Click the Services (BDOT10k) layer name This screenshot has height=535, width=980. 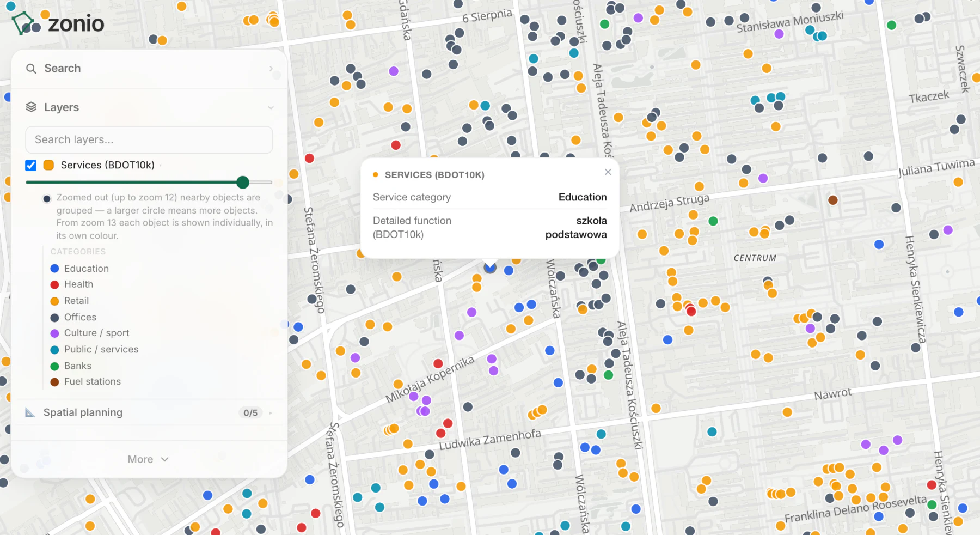point(108,165)
